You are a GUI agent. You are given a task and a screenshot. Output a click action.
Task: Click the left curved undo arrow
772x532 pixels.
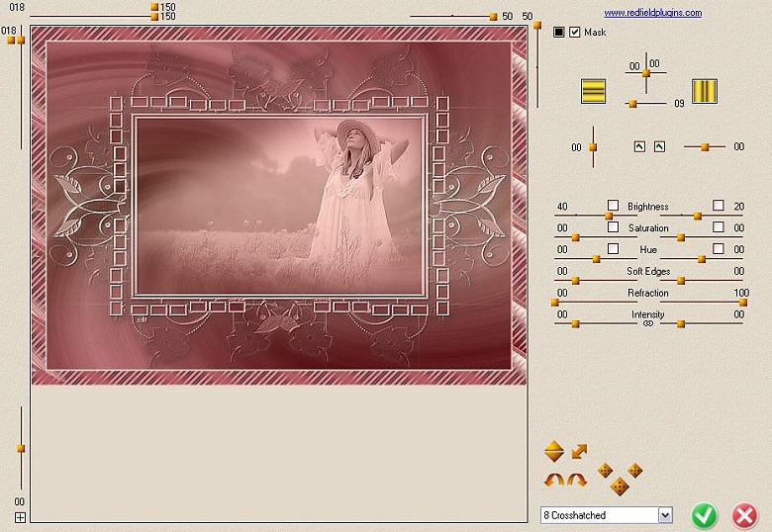pos(554,480)
